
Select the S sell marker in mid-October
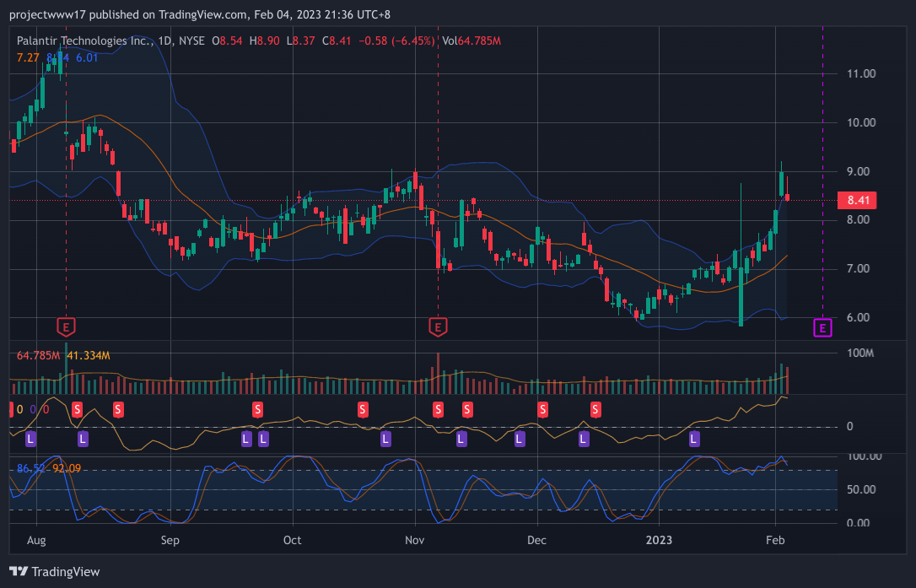click(363, 409)
